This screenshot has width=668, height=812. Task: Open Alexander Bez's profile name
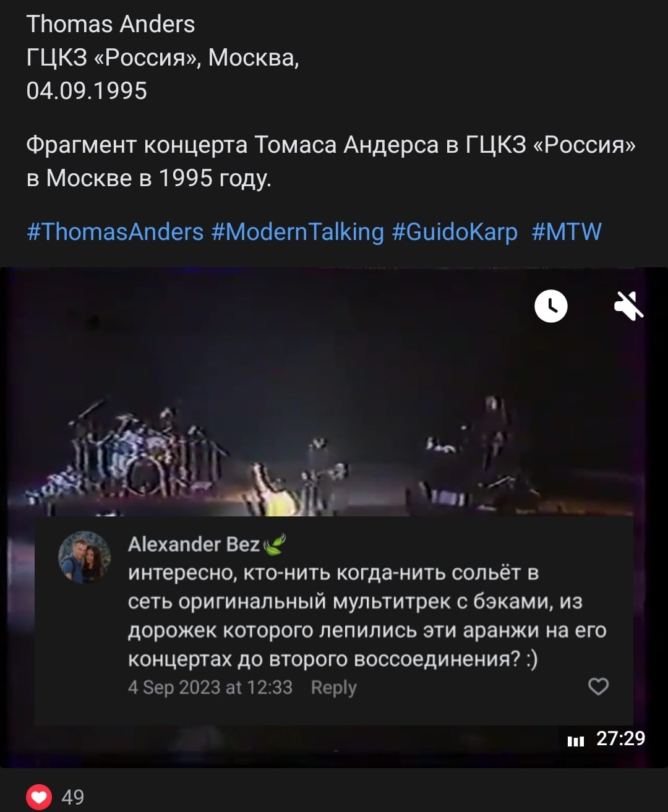click(194, 544)
